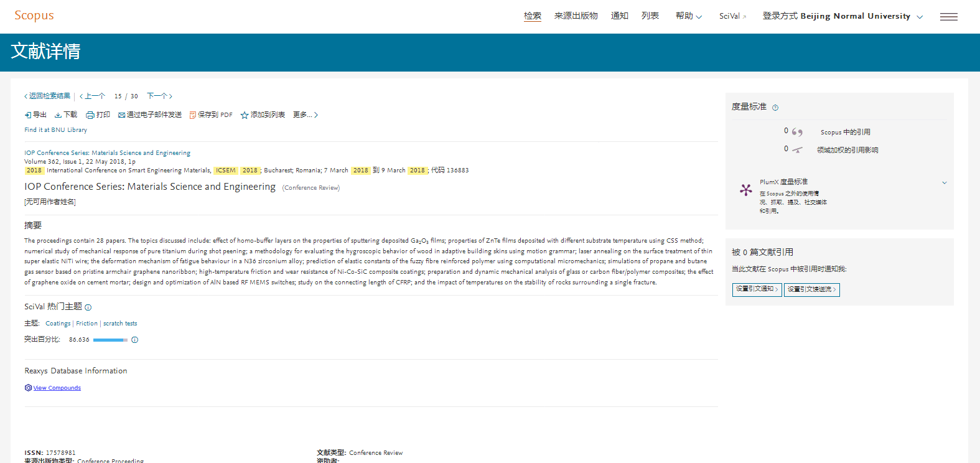Open 来源出版物 sources menu
980x463 pixels.
(576, 16)
